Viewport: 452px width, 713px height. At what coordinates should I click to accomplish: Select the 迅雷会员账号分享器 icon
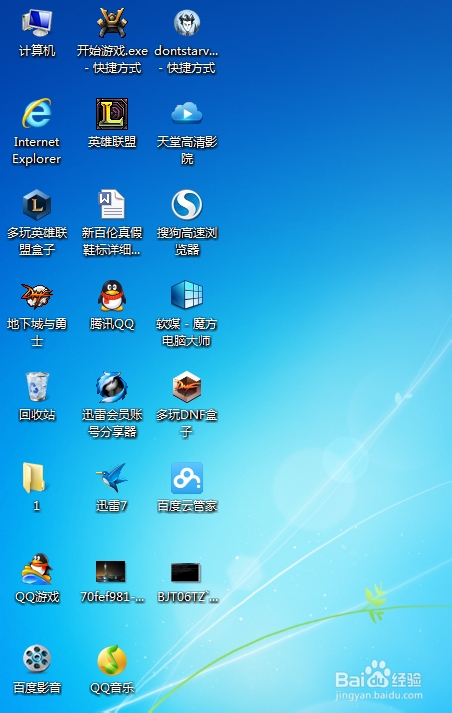coord(112,387)
